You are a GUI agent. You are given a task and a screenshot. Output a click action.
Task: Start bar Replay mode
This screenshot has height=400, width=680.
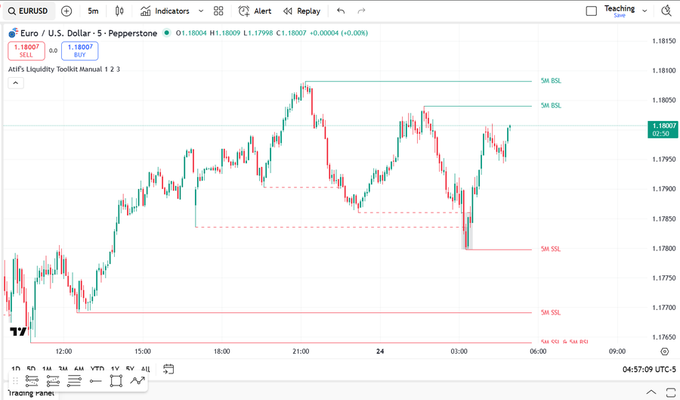(x=302, y=11)
